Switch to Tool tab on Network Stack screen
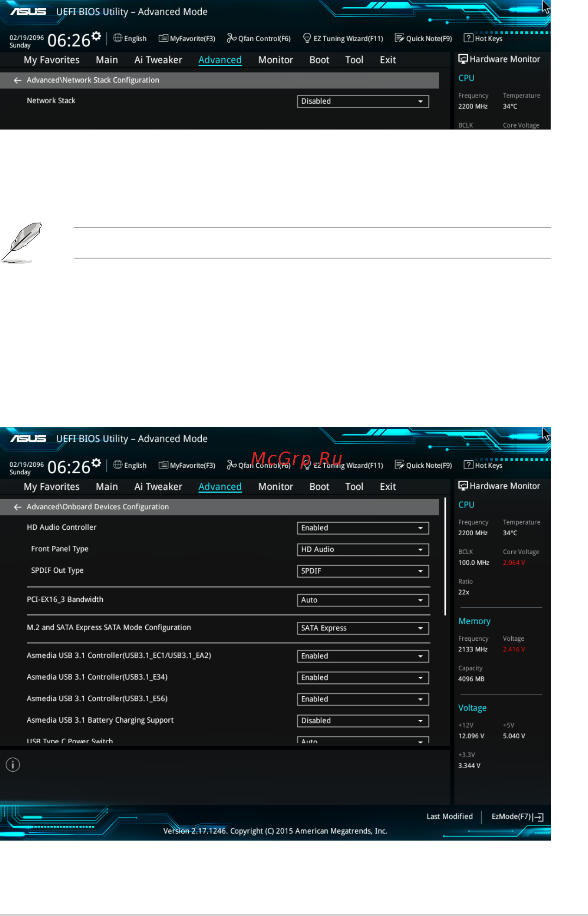This screenshot has height=916, width=588. (x=354, y=60)
